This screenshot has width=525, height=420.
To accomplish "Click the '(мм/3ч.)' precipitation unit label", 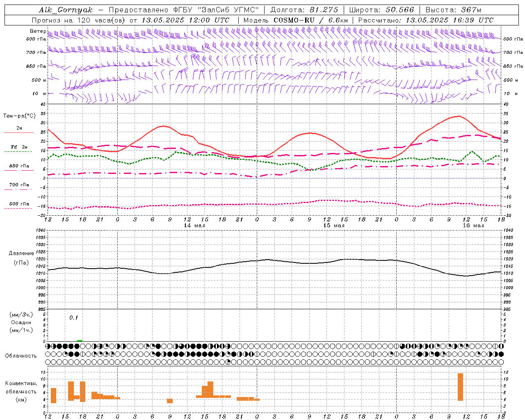I will 21,315.
